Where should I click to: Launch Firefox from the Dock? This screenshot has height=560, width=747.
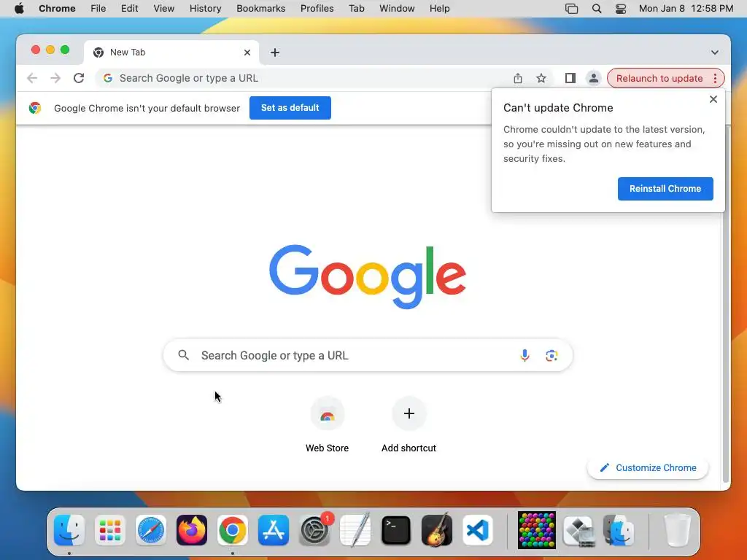click(x=192, y=530)
